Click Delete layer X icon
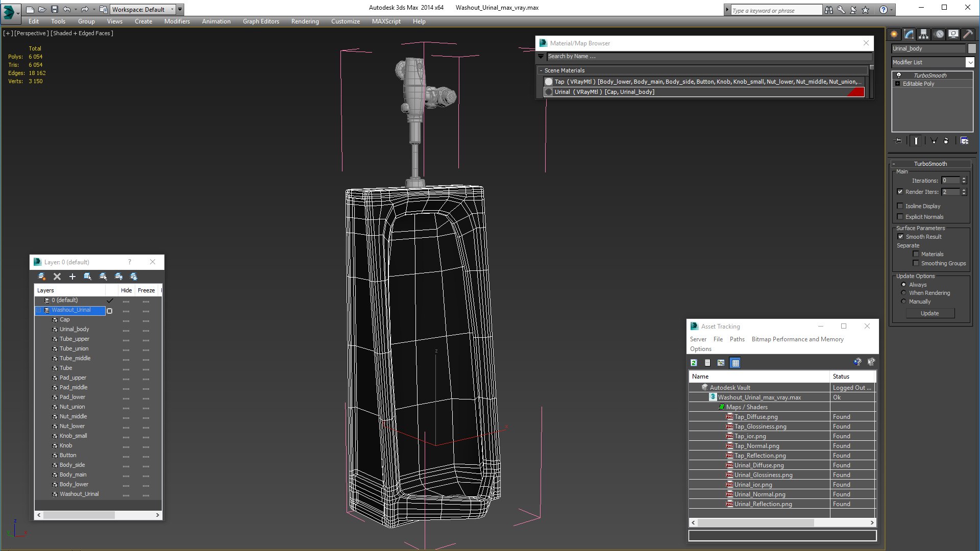Viewport: 980px width, 551px height. tap(57, 277)
